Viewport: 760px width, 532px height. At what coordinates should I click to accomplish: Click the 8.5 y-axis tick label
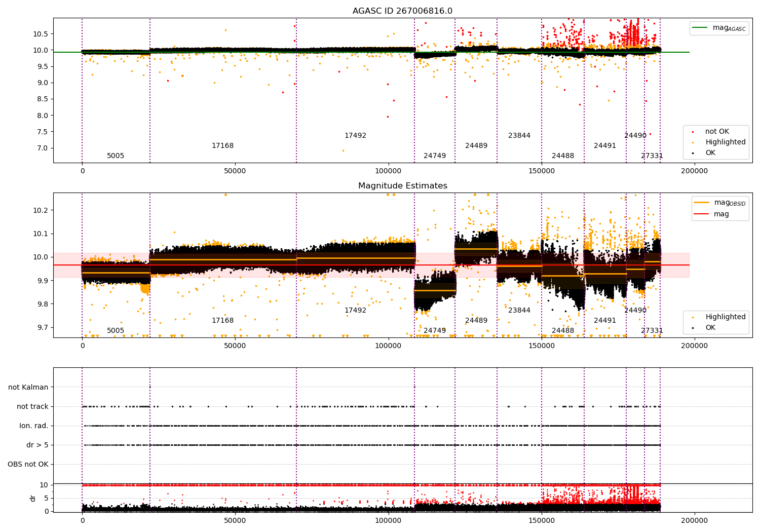[43, 99]
